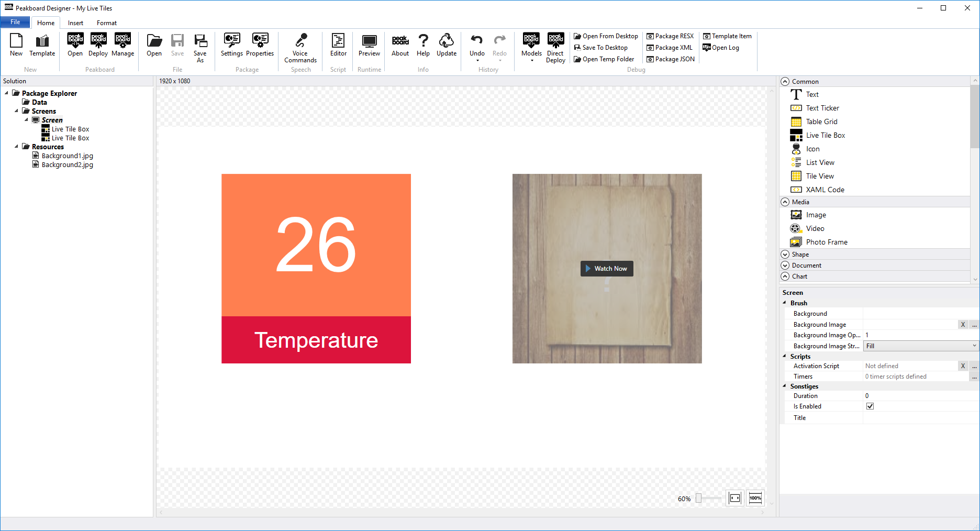Clear the Background Image with X button

point(963,324)
